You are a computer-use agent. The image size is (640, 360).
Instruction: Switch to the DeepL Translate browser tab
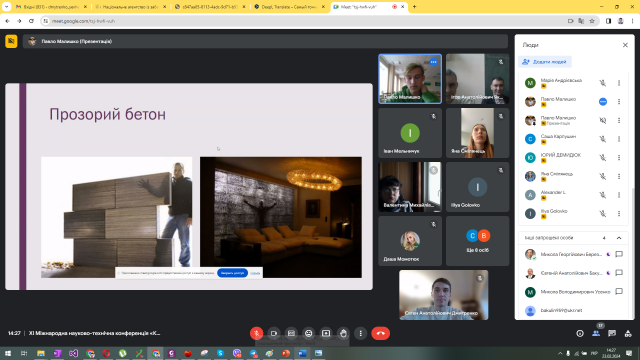289,7
